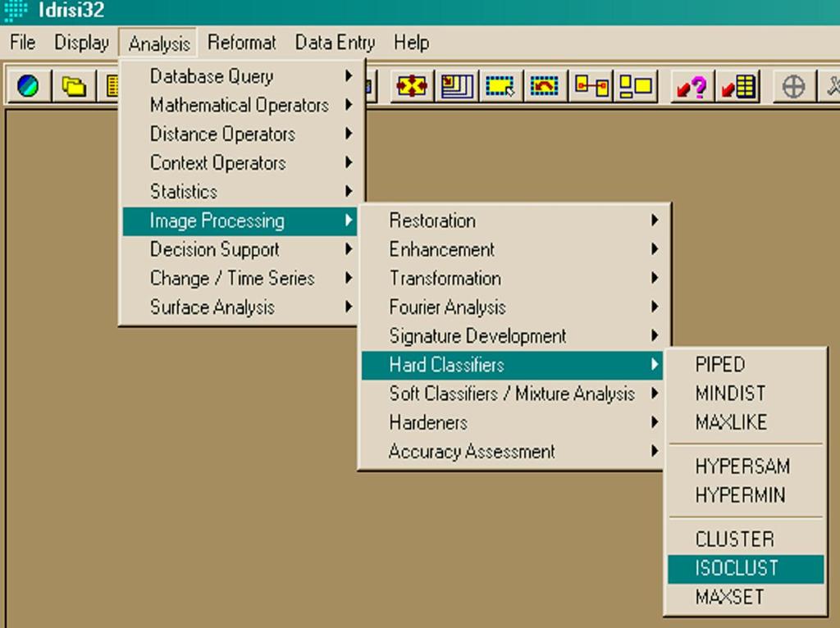Click the arrow beside Surface Analysis
Screen dimensions: 840x628
pos(349,307)
